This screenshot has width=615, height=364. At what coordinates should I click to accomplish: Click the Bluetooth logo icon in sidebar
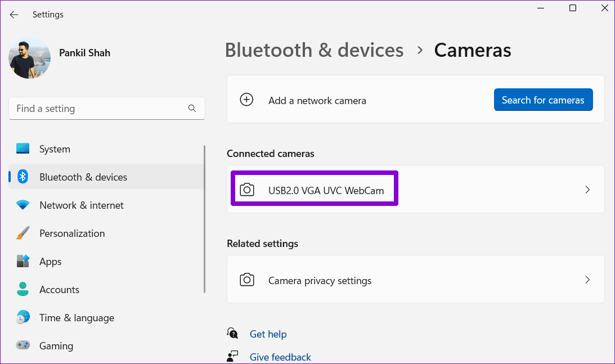pos(23,177)
